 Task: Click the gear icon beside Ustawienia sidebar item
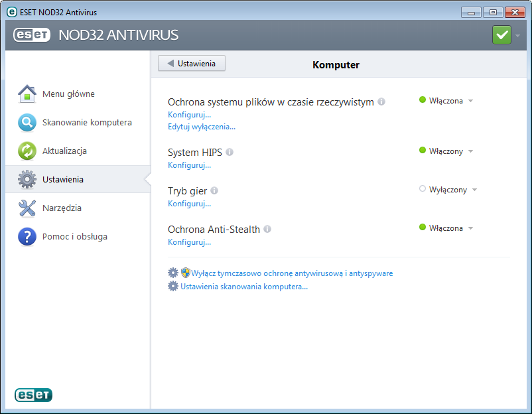click(x=27, y=180)
